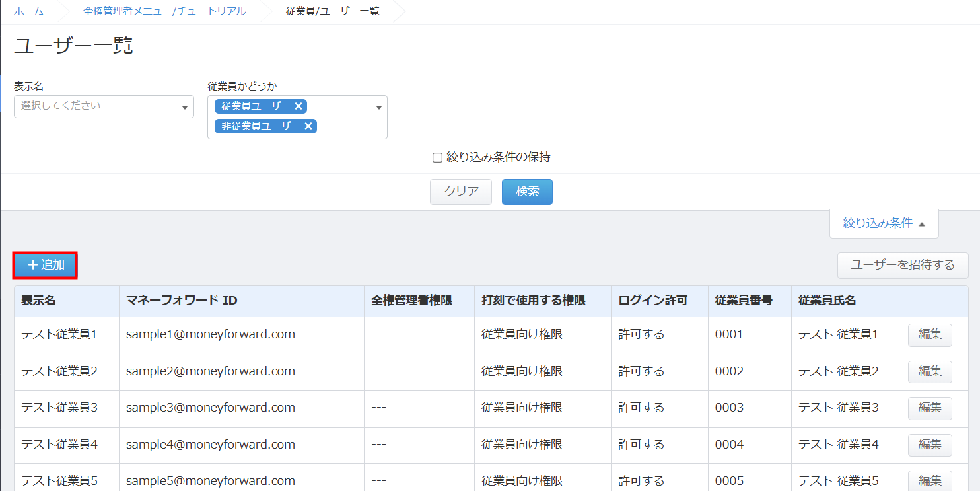Remove the 従業員ユーザー filter tag
Screen dimensions: 980x491
pos(298,106)
